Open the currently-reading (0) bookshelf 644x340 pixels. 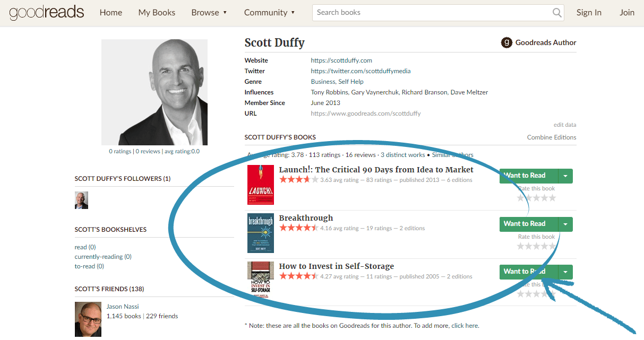103,257
